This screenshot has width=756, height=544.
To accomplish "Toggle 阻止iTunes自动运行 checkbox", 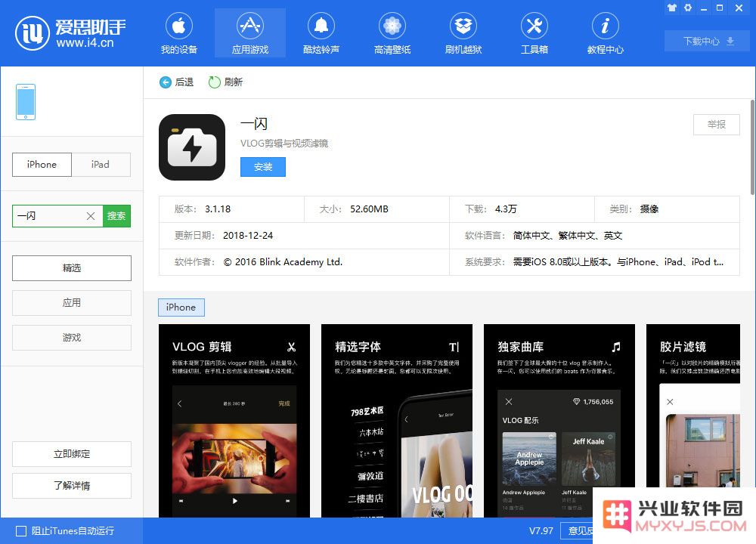I will (x=21, y=531).
